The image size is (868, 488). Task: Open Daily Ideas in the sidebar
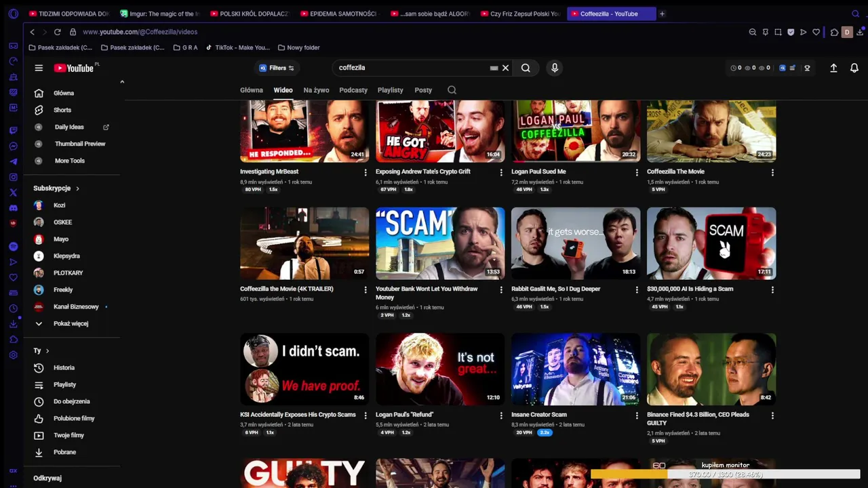point(69,127)
